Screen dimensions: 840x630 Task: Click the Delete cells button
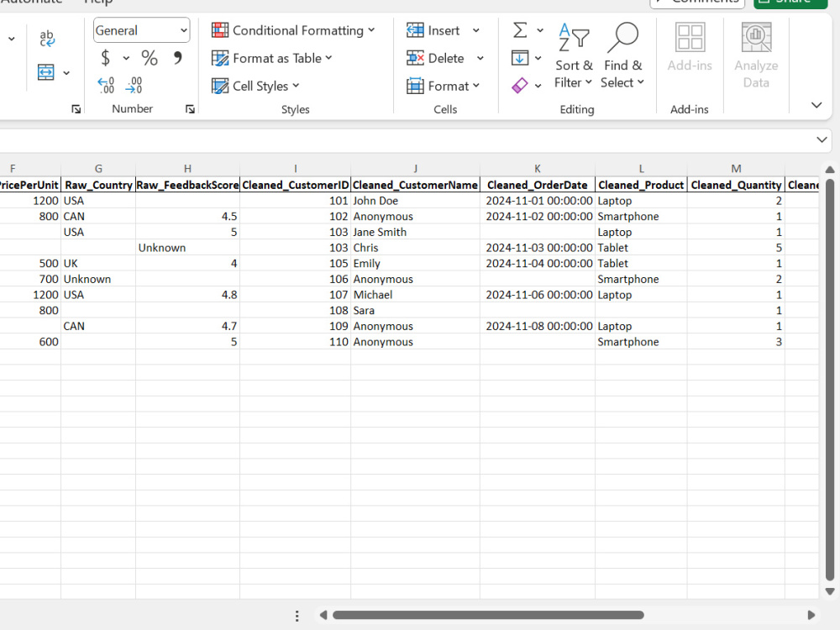pos(435,58)
